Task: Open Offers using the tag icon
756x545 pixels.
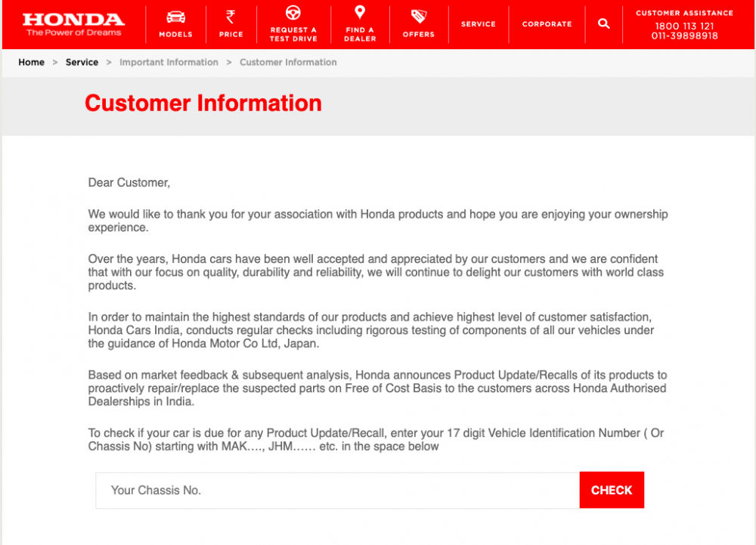Action: pos(418,17)
